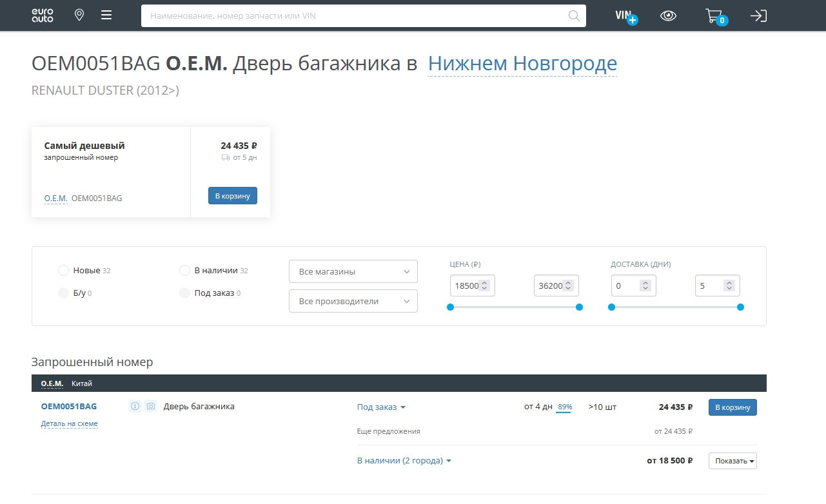Click stepper arrows of delivery field 5
826x504 pixels.
tap(729, 286)
